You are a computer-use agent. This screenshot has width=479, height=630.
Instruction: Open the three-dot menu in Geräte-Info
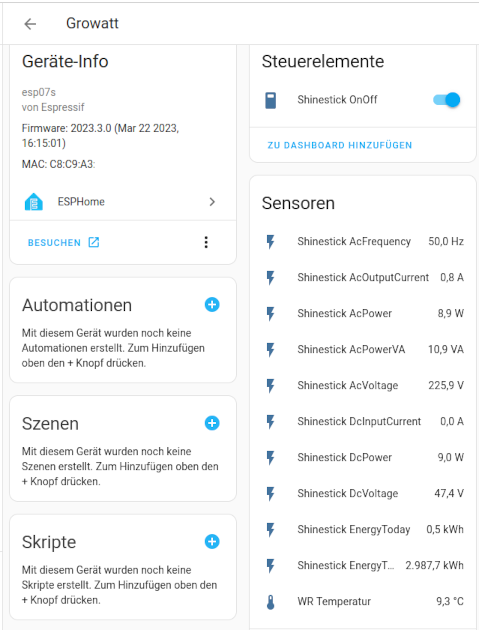(206, 242)
